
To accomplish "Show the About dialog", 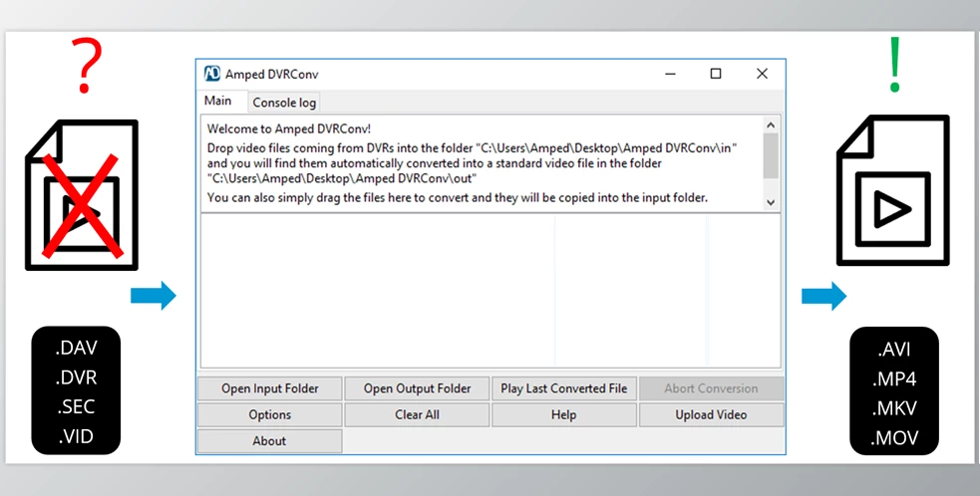I will (x=270, y=441).
